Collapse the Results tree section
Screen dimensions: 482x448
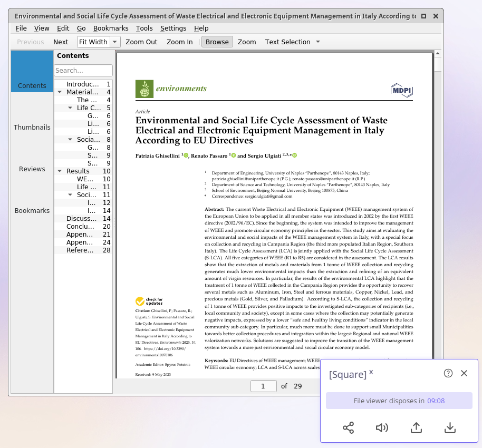pos(60,171)
